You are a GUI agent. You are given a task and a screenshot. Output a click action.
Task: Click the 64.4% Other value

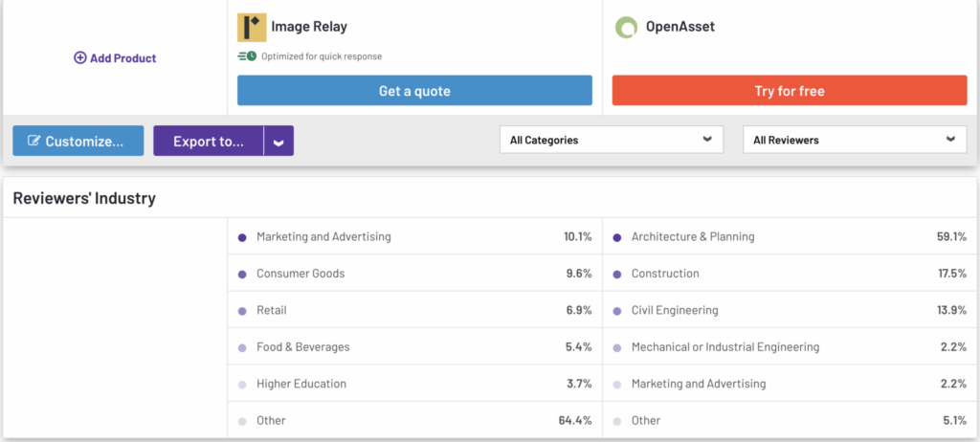(x=575, y=421)
